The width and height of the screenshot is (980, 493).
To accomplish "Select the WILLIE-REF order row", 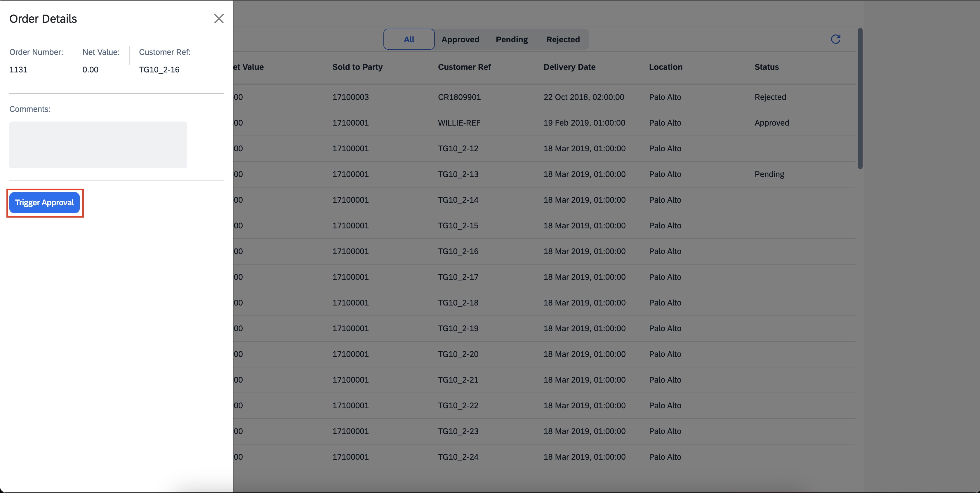I will (459, 123).
